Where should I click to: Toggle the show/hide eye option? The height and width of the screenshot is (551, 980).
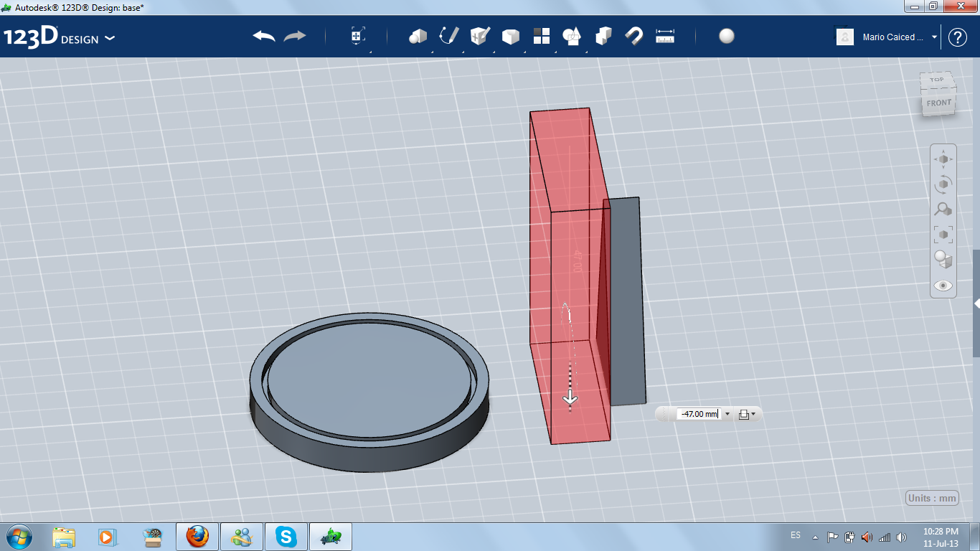coord(943,285)
